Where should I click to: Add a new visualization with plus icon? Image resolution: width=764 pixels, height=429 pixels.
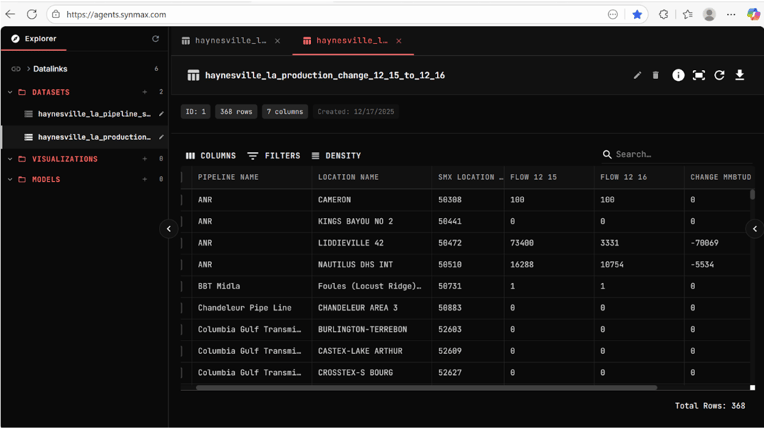pyautogui.click(x=145, y=158)
